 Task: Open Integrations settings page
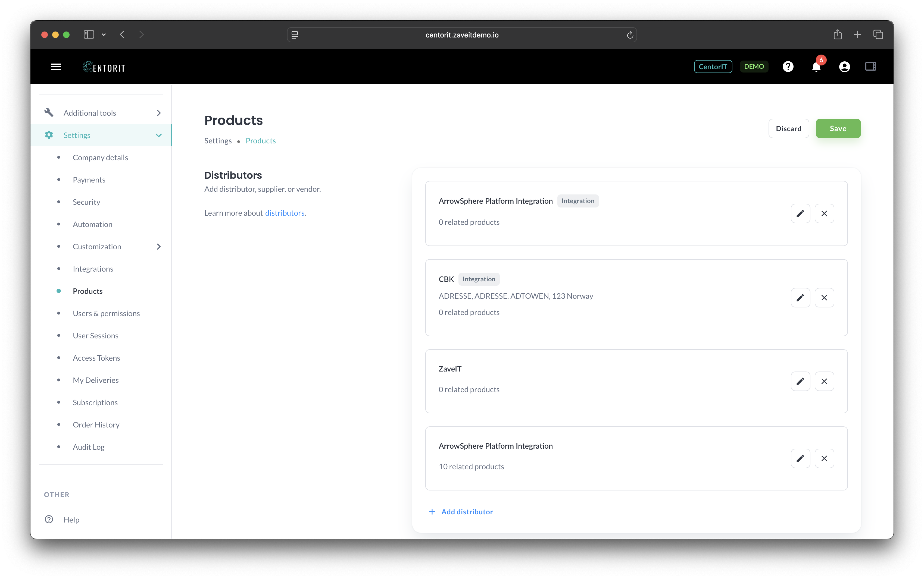(x=93, y=269)
